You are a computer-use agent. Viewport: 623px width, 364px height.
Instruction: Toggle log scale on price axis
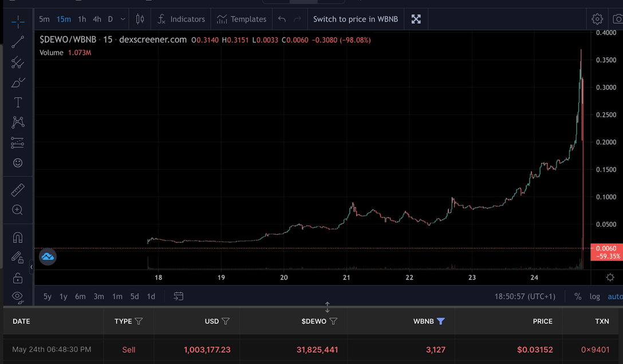pyautogui.click(x=595, y=296)
